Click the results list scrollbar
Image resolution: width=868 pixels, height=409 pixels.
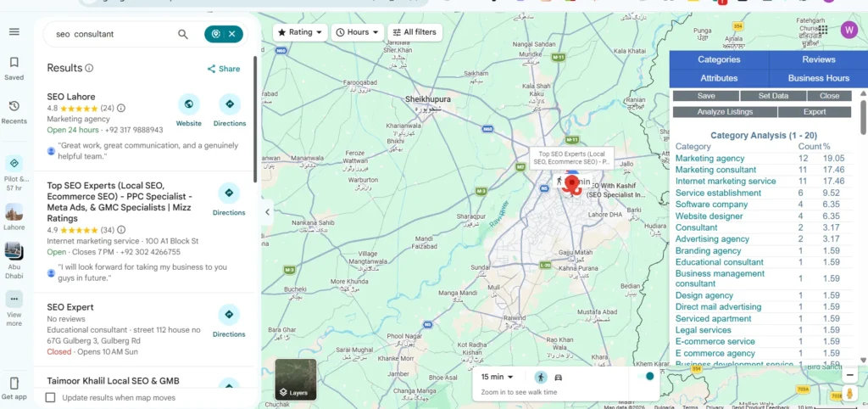point(255,119)
